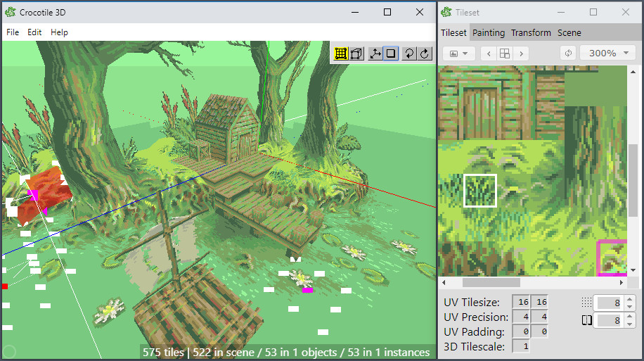Click the tileset horizontal scrollbar thumb
This screenshot has width=644, height=361.
[491, 282]
